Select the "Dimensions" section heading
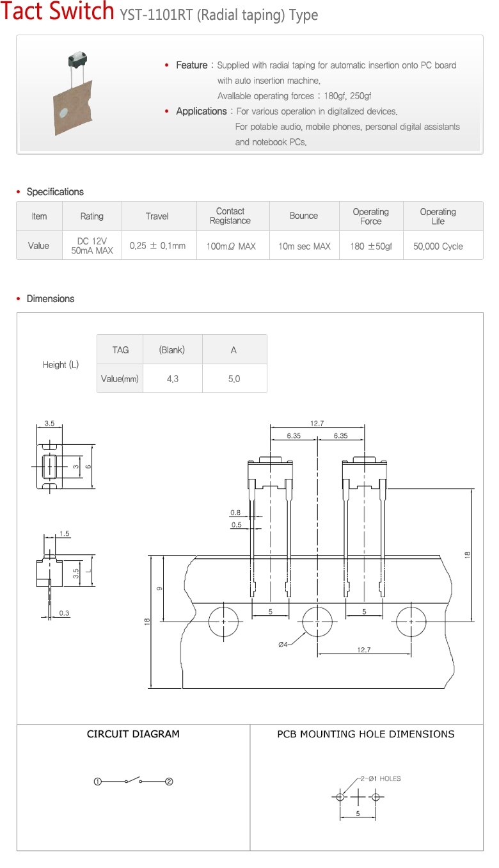 tap(50, 299)
